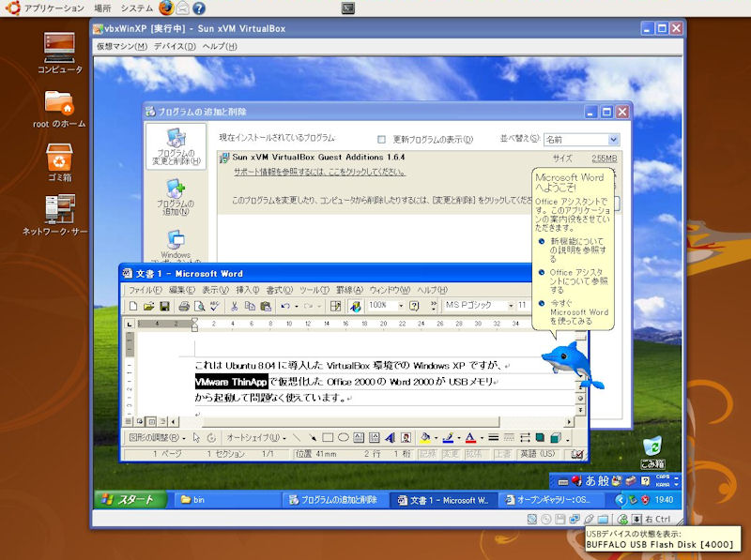The height and width of the screenshot is (560, 751).
Task: Expand the Undo history dropdown arrow
Action: 297,306
